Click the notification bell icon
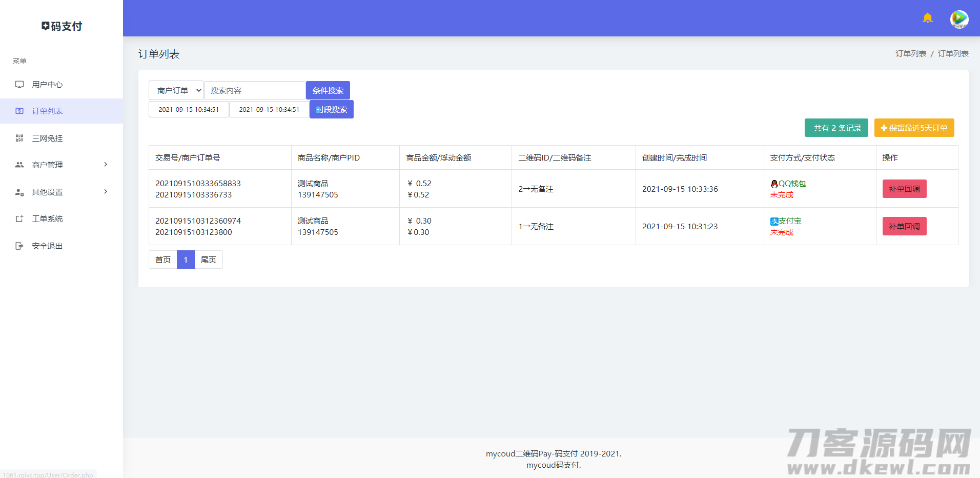Image resolution: width=980 pixels, height=478 pixels. 927,18
